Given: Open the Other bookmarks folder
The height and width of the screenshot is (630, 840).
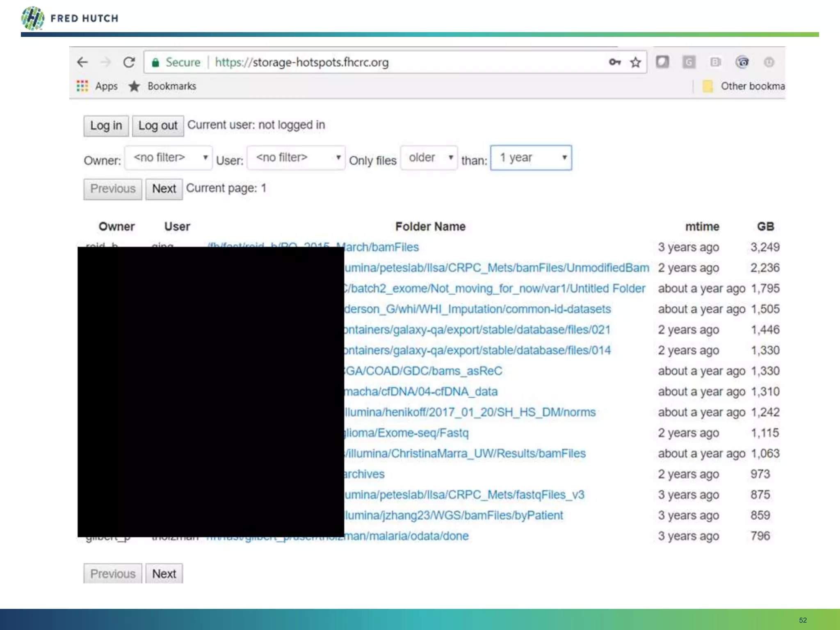Looking at the screenshot, I should (743, 86).
